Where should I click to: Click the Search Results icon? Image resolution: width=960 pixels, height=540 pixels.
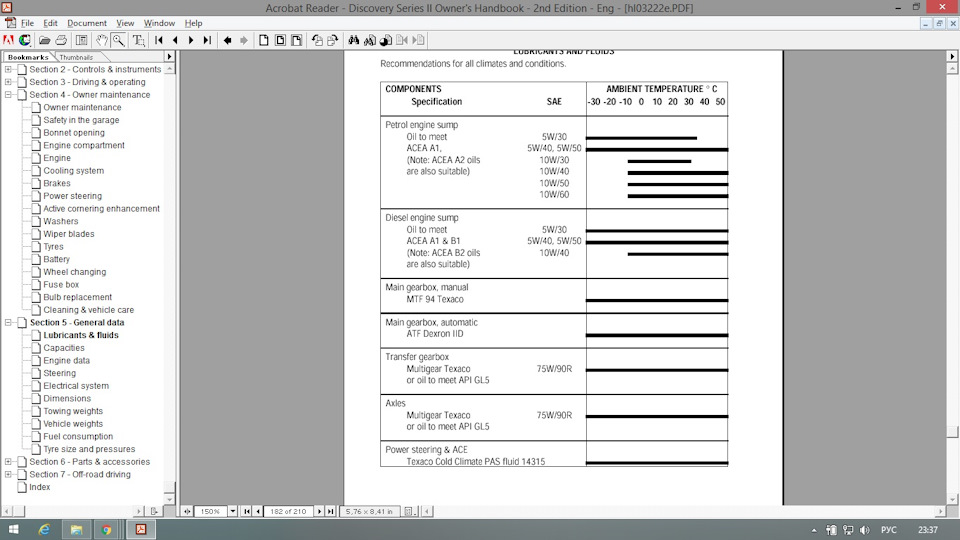(386, 40)
